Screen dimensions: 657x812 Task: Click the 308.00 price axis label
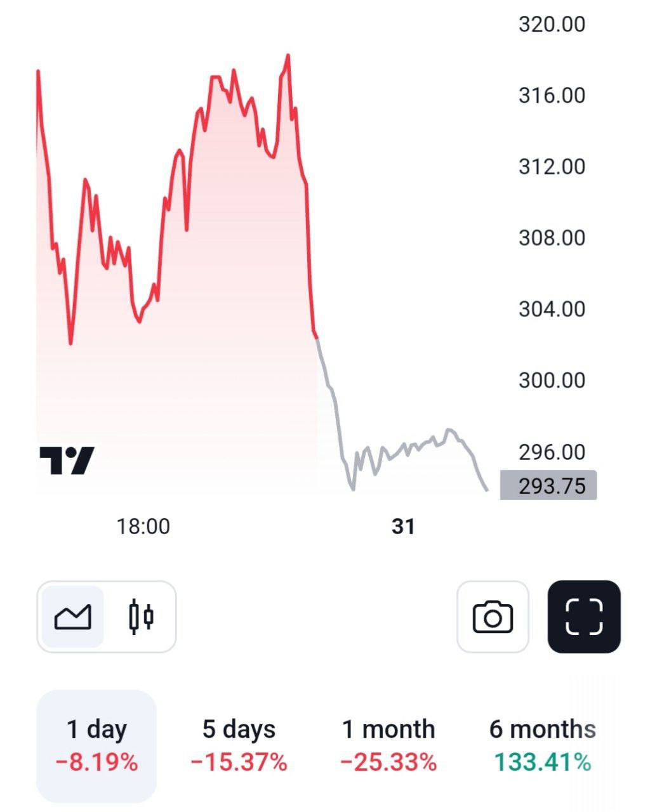click(552, 238)
